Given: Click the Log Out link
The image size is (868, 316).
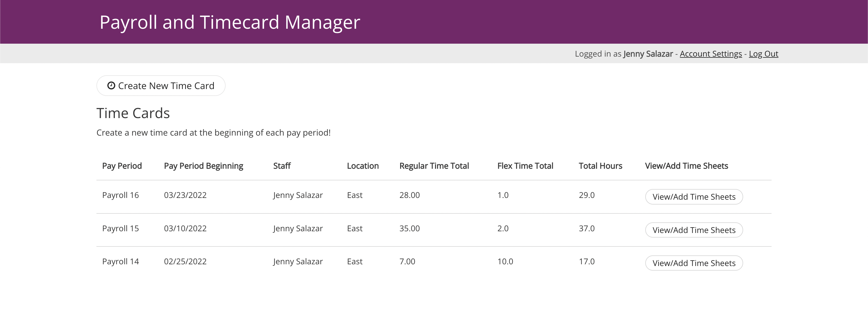Looking at the screenshot, I should 763,54.
